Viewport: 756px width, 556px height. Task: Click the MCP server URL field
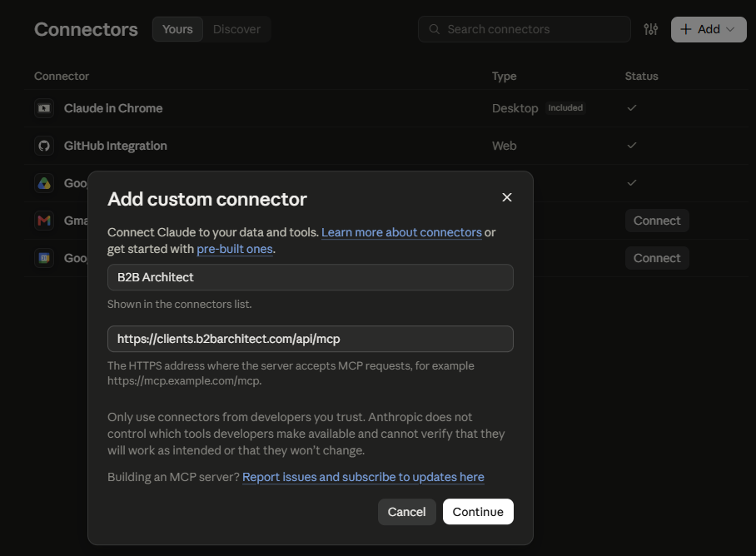(x=310, y=339)
